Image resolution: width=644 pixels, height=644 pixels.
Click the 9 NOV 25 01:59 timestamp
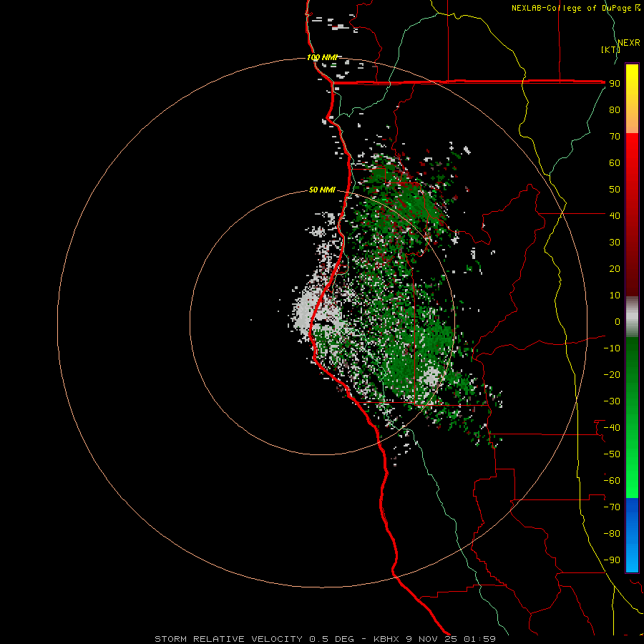pyautogui.click(x=451, y=639)
